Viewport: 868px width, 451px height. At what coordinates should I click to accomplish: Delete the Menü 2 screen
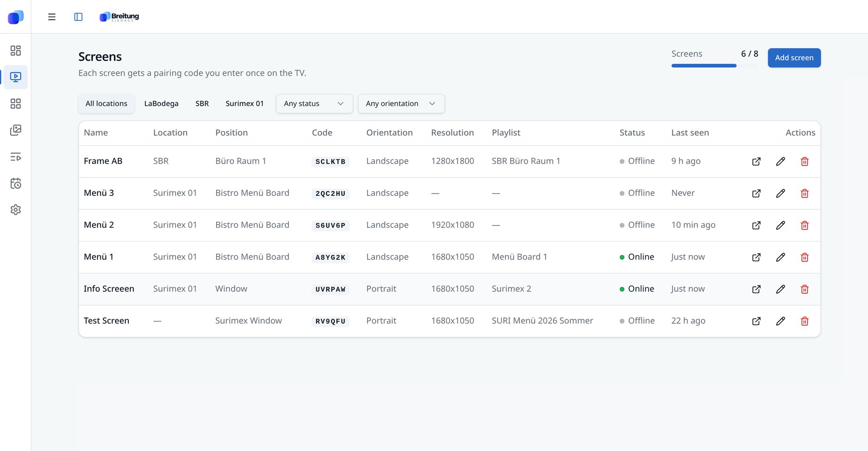pyautogui.click(x=804, y=225)
